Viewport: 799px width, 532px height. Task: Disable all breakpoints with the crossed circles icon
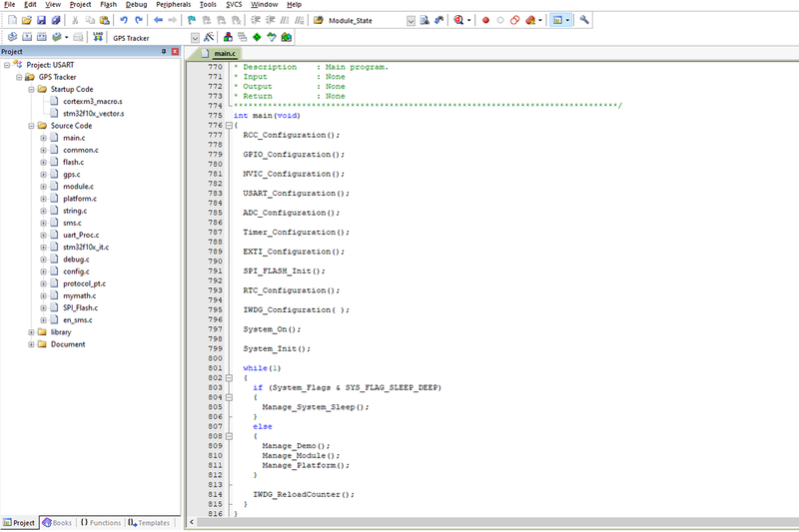click(x=514, y=20)
